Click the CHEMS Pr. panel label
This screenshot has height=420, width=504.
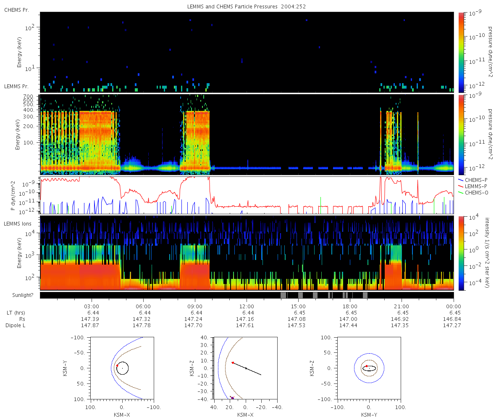tap(16, 10)
